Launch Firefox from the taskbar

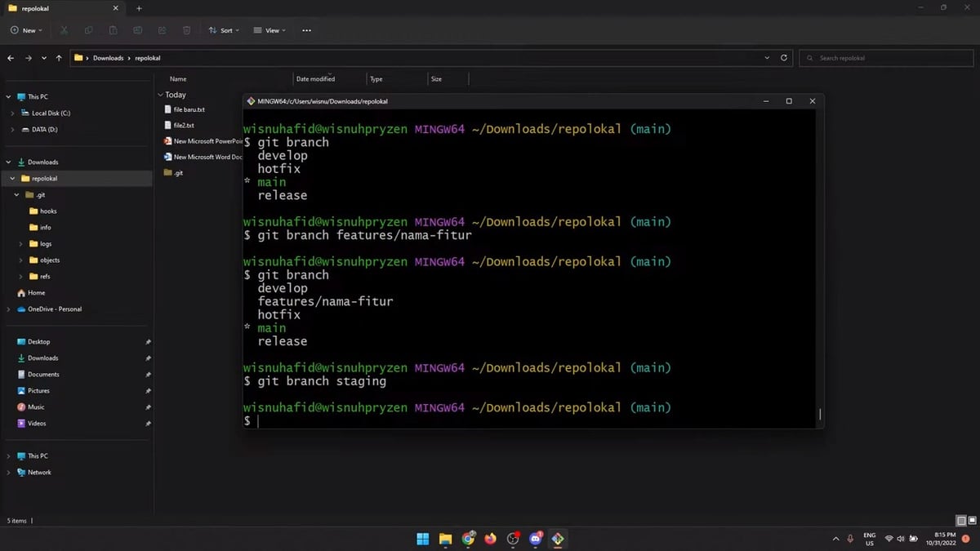(x=490, y=539)
